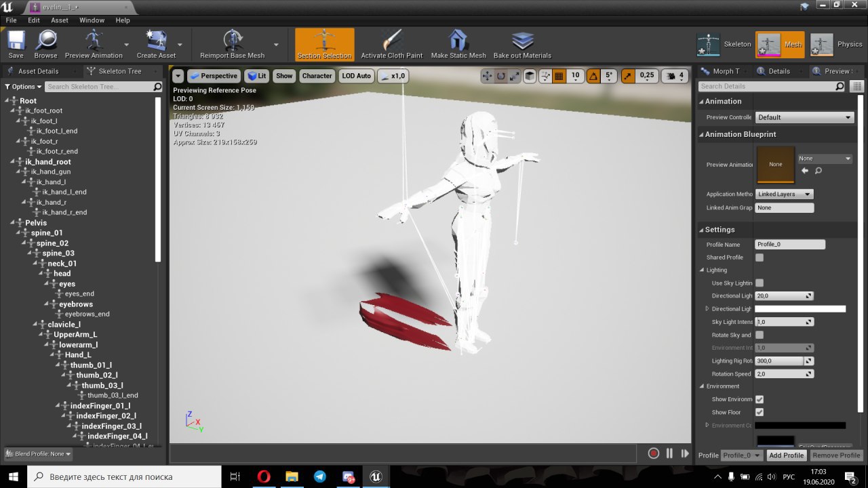The height and width of the screenshot is (488, 868).
Task: Open the Blend Profile dropdown
Action: click(38, 453)
